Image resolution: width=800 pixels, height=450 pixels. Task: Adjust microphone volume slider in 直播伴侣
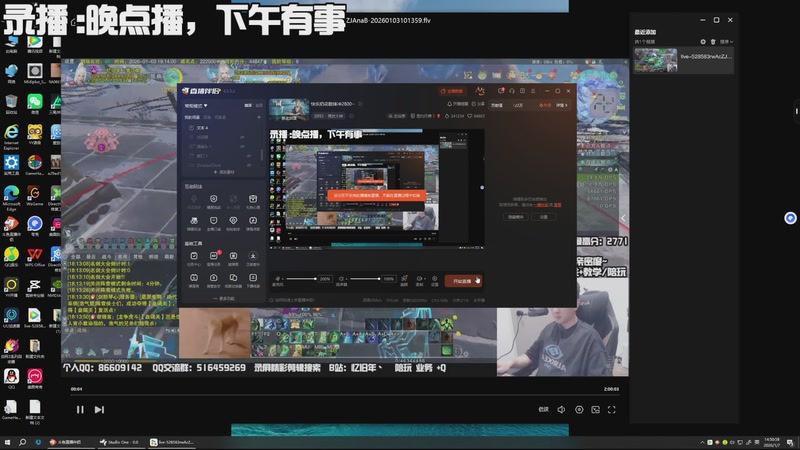coord(302,279)
